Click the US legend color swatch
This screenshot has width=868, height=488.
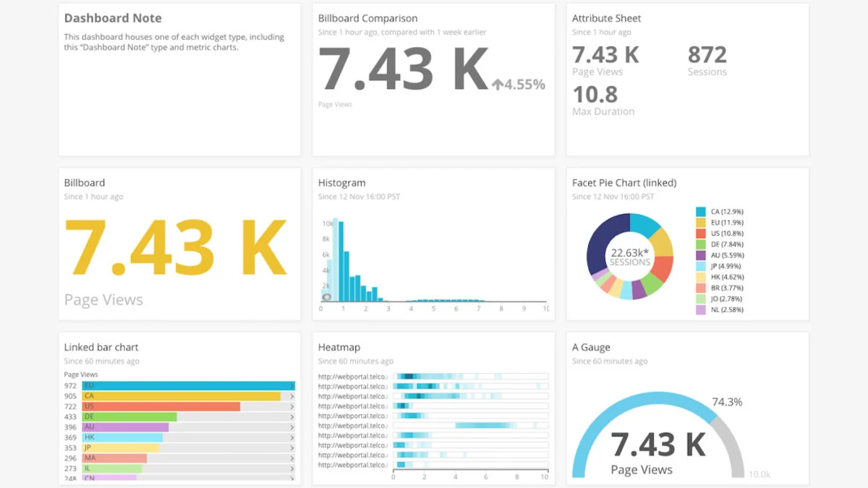click(700, 234)
